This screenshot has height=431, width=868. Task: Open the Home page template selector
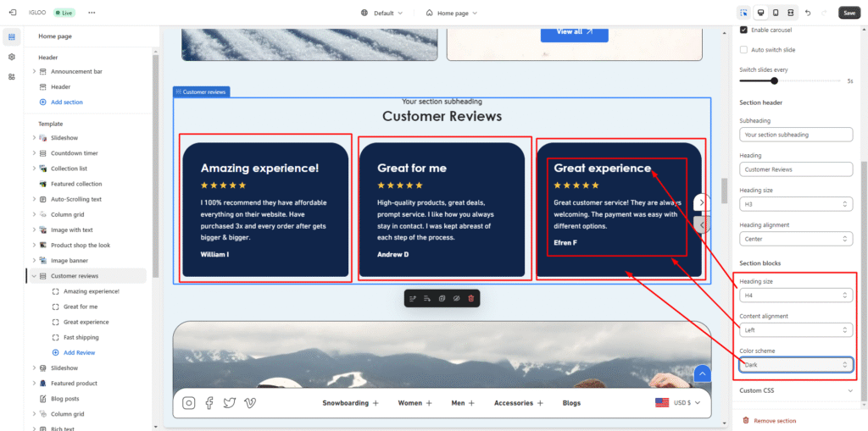[x=451, y=13]
